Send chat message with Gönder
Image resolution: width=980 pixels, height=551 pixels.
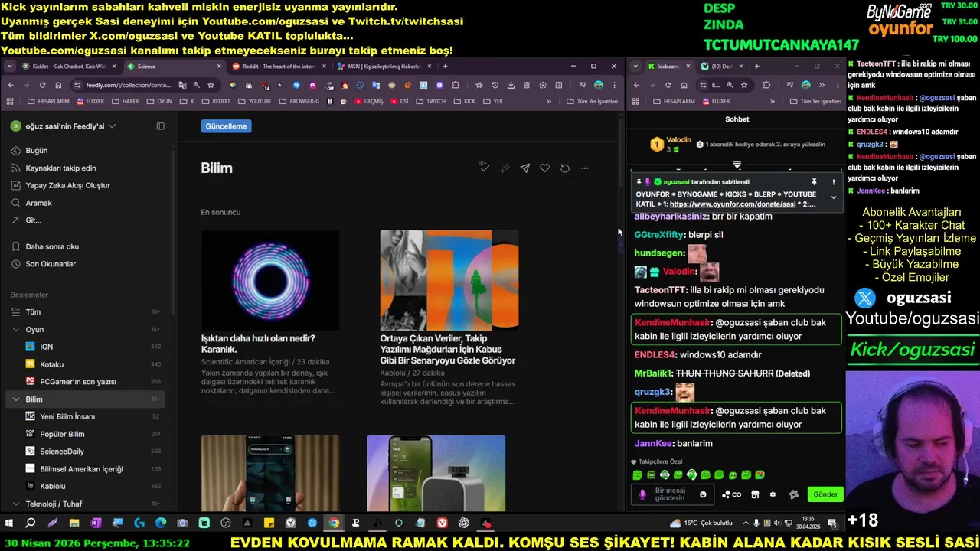coord(825,494)
